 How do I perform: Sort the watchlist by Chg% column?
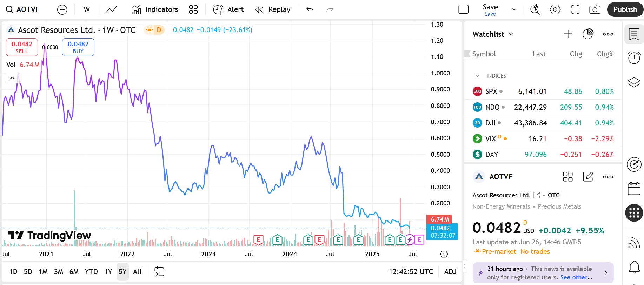click(605, 54)
